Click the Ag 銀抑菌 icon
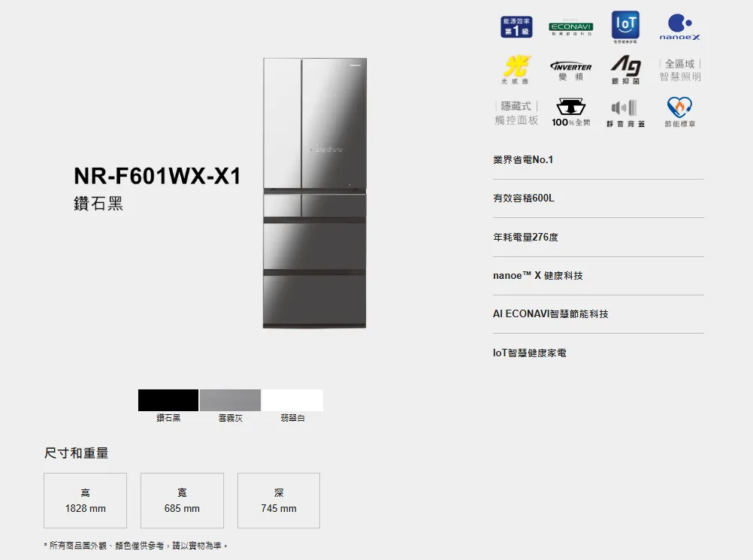Screen dimensions: 753x560 coord(625,70)
